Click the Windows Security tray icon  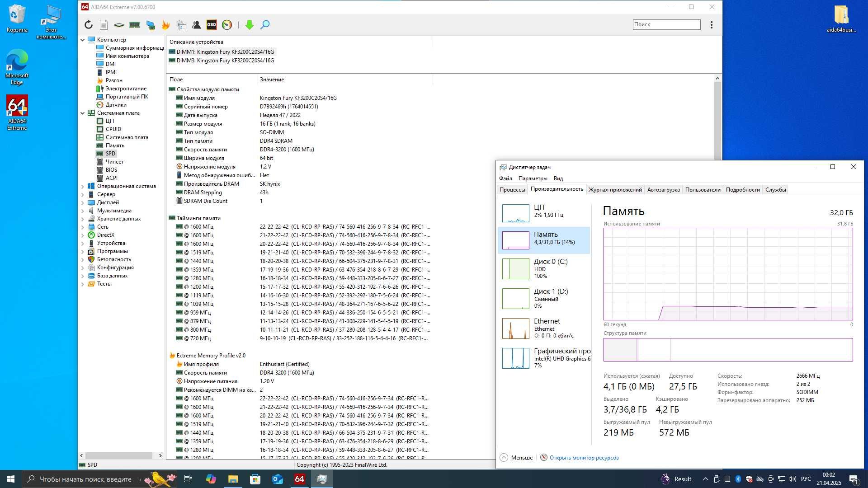[x=749, y=479]
